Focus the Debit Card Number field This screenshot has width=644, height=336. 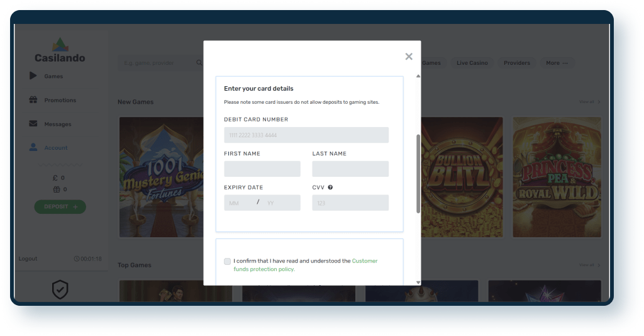pyautogui.click(x=306, y=135)
